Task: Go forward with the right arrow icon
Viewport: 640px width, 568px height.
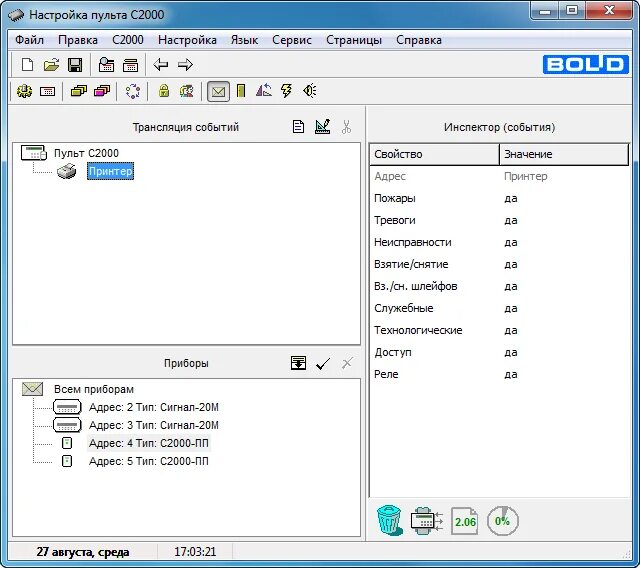Action: pyautogui.click(x=185, y=64)
